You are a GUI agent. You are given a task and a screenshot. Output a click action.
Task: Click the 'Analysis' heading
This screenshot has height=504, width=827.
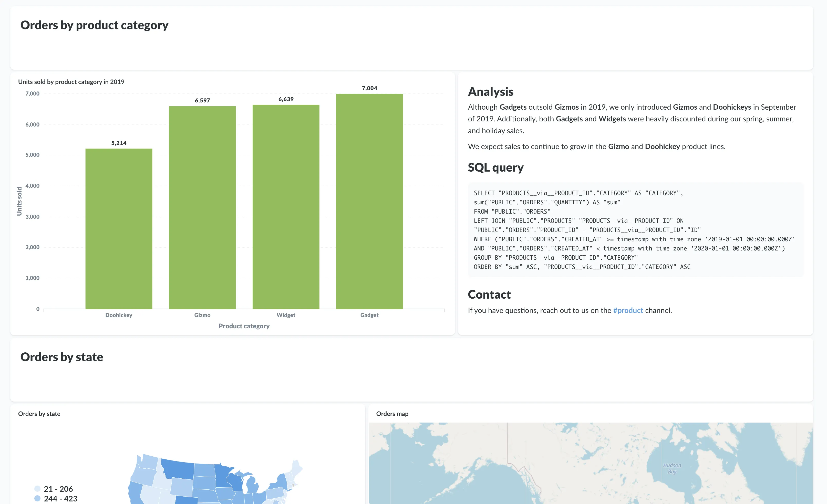point(491,92)
